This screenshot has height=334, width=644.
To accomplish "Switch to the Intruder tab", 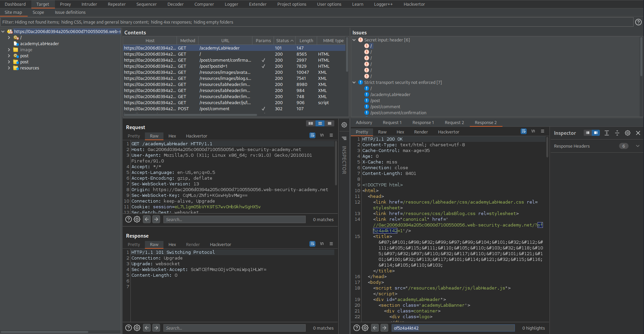I will tap(89, 4).
